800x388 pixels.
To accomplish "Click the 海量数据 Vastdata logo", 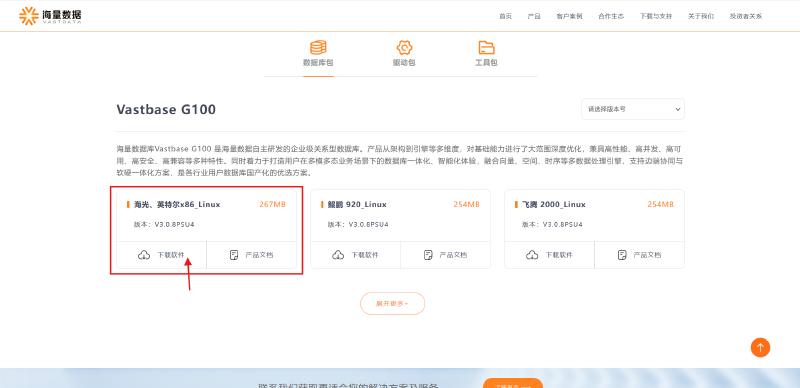I will click(50, 16).
